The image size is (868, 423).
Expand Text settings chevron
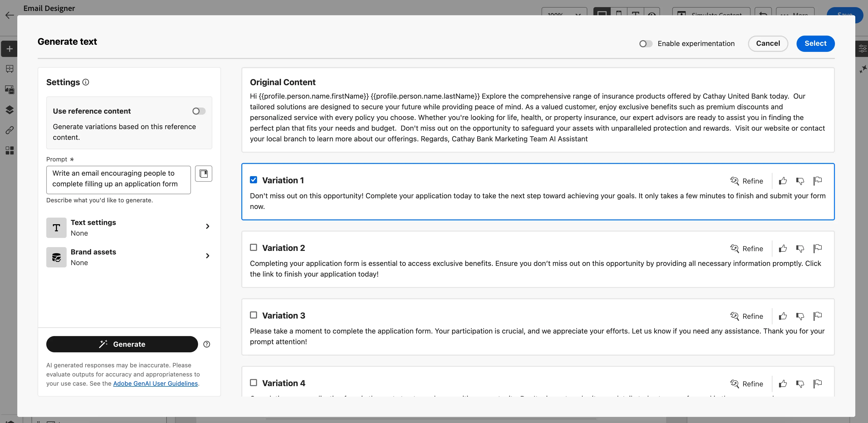point(207,226)
